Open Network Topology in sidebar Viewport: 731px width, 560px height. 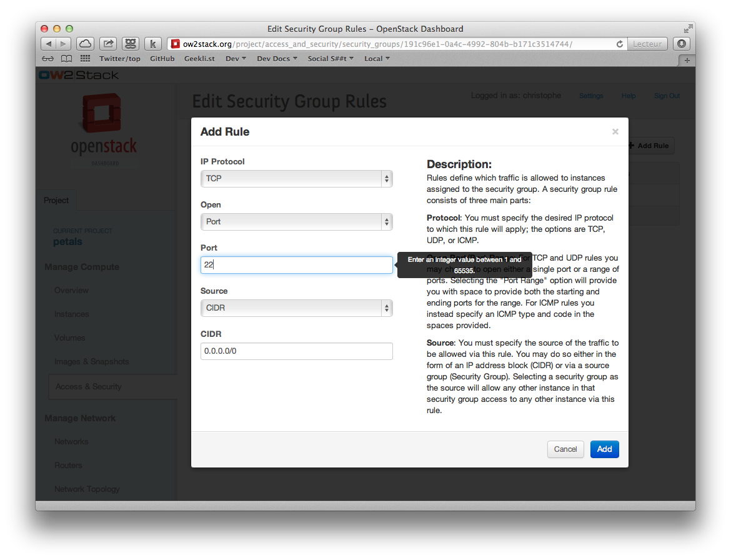[x=87, y=489]
